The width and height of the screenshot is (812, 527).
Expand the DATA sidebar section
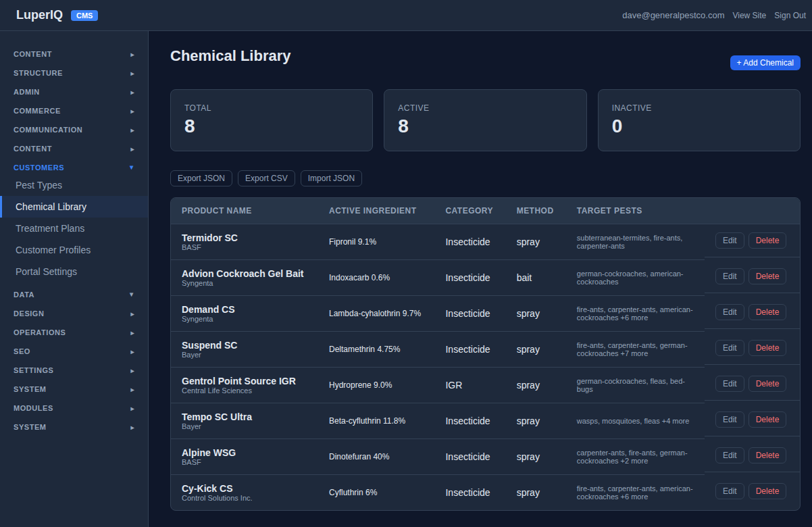coord(74,295)
